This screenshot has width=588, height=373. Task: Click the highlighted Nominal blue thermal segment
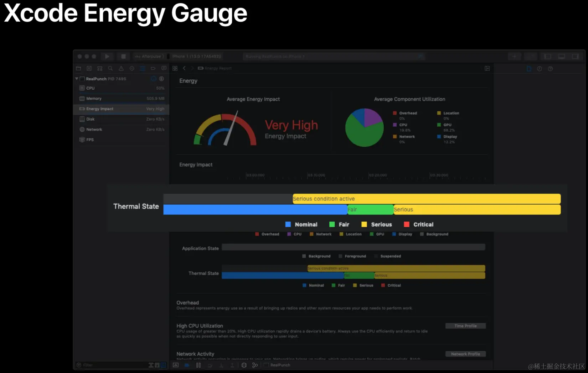tap(255, 210)
